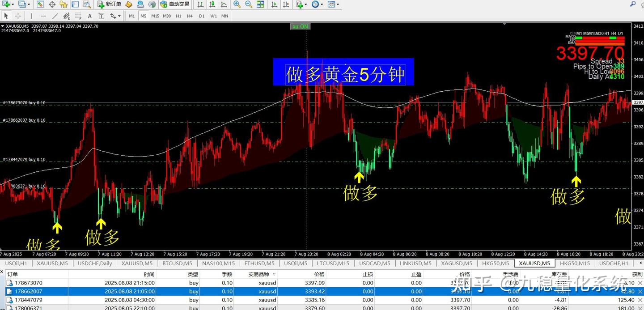Viewport: 644px width, 310px height.
Task: Switch to the BTCUSD,M5 chart tab
Action: click(x=178, y=263)
